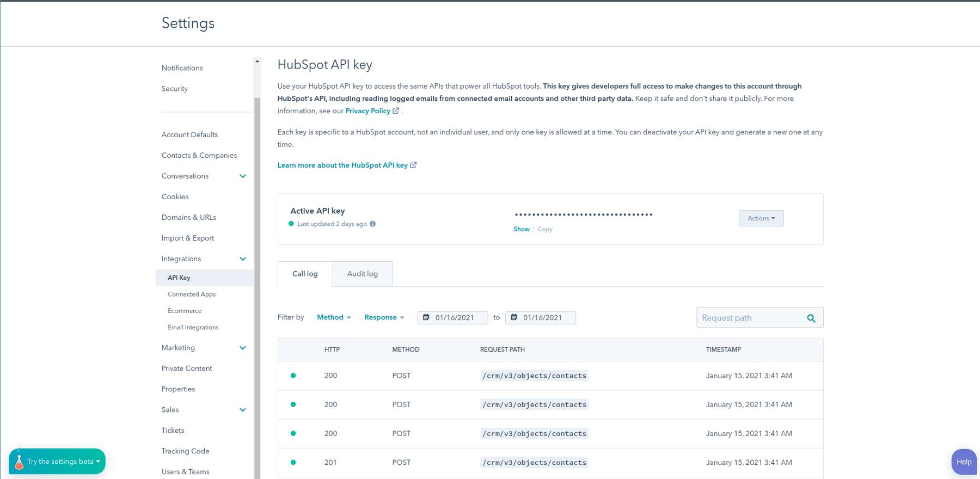Open Properties settings

coord(178,389)
